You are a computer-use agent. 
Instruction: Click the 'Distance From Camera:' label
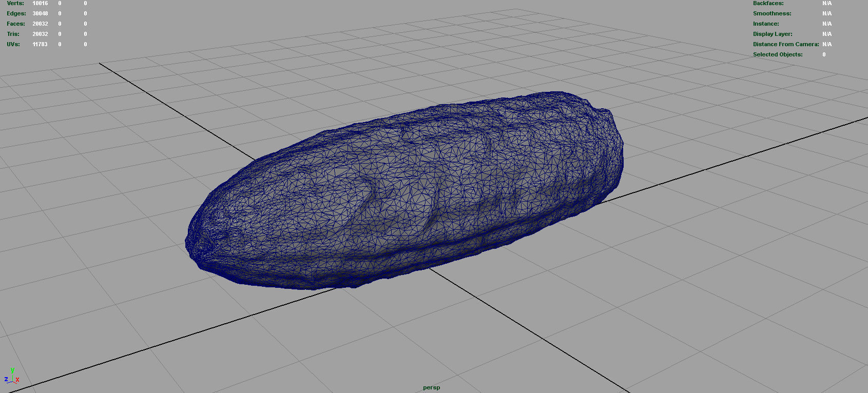point(786,44)
